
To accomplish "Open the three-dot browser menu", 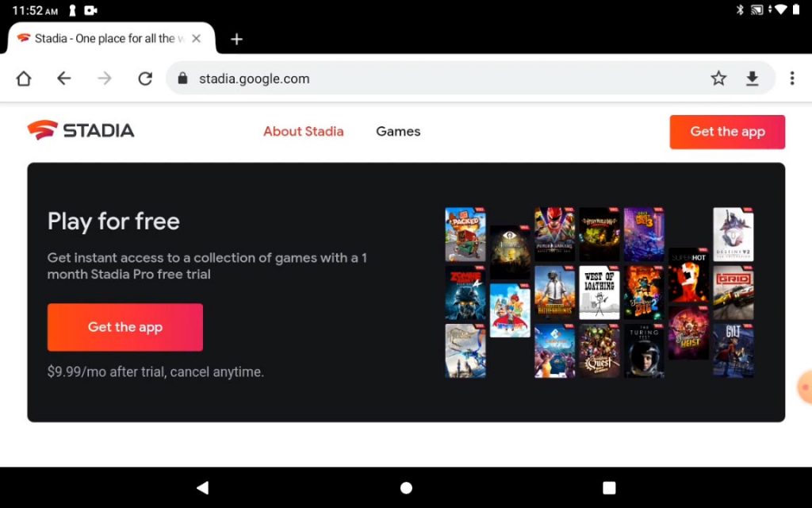I will (x=792, y=79).
